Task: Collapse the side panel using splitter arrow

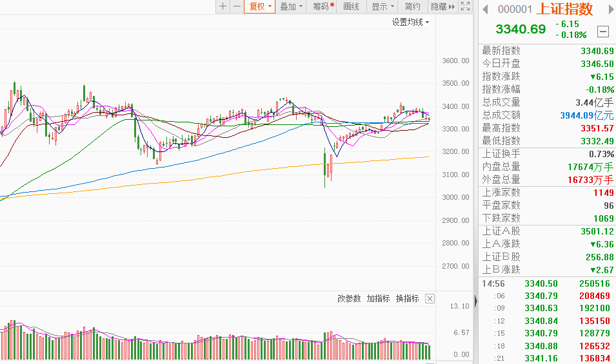Action: (475, 300)
